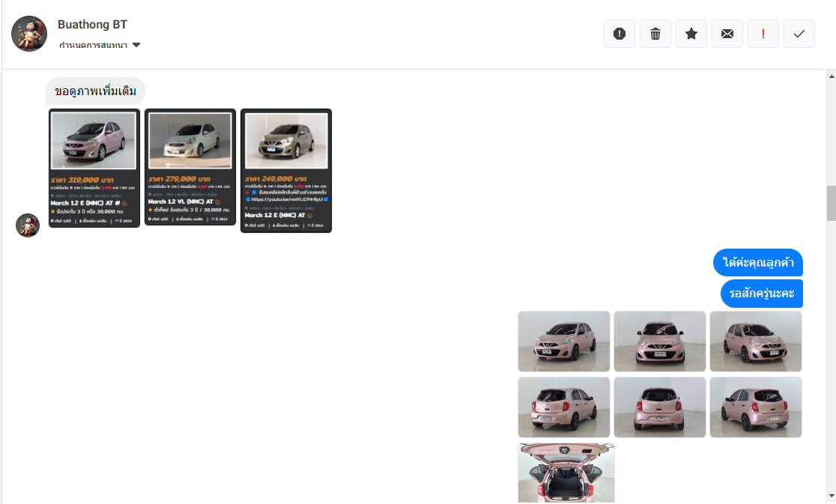Viewport: 836px width, 504px height.
Task: Click the scrollbar down arrow
Action: [x=832, y=497]
